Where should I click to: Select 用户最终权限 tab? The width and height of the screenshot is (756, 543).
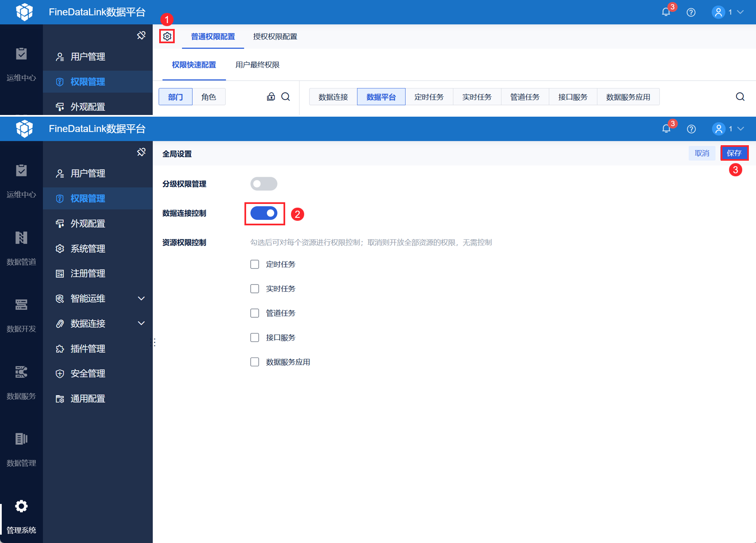tap(257, 65)
